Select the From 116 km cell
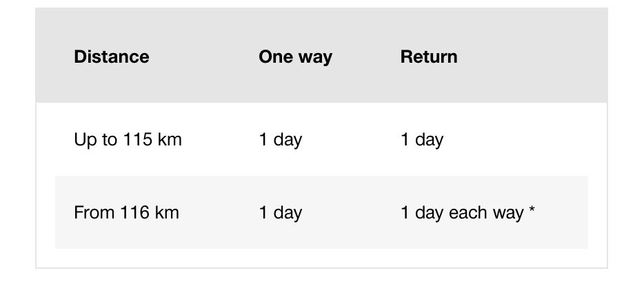Viewport: 644px width, 295px height. [x=126, y=212]
